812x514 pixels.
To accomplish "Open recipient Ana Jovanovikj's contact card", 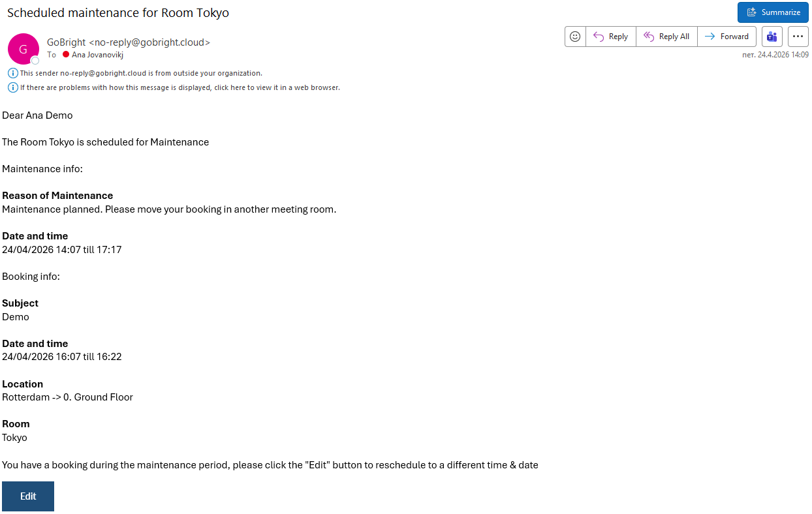I will click(97, 55).
